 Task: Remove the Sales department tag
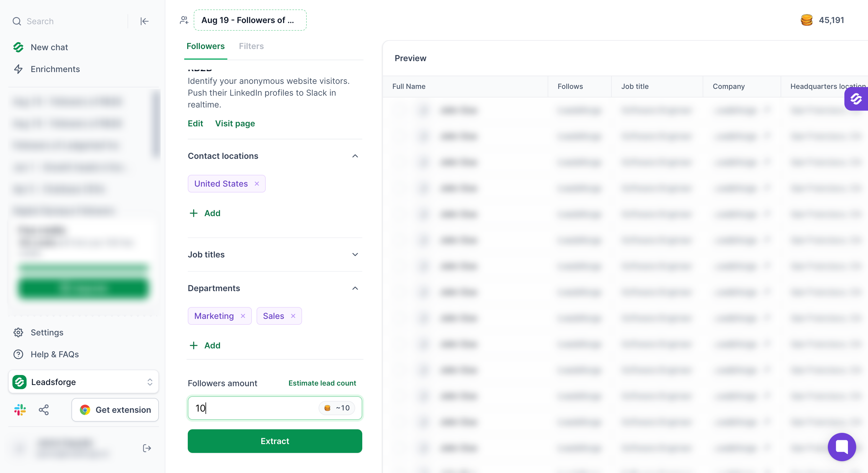tap(293, 316)
